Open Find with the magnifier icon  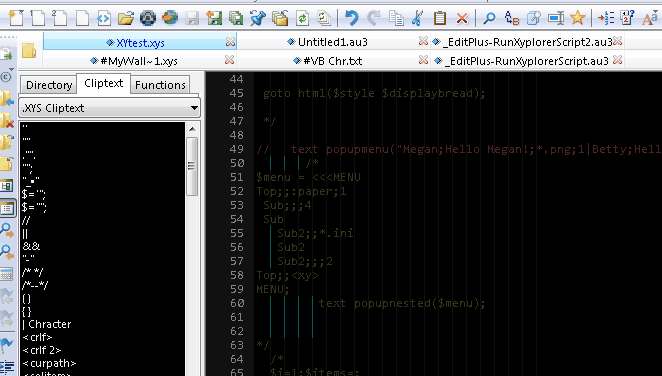(x=489, y=18)
